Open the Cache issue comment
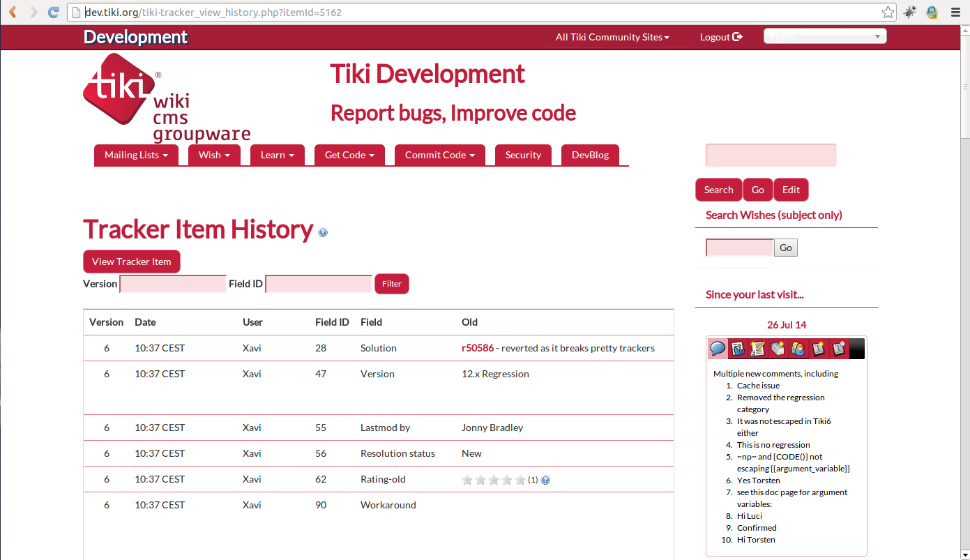970x560 pixels. pos(758,386)
